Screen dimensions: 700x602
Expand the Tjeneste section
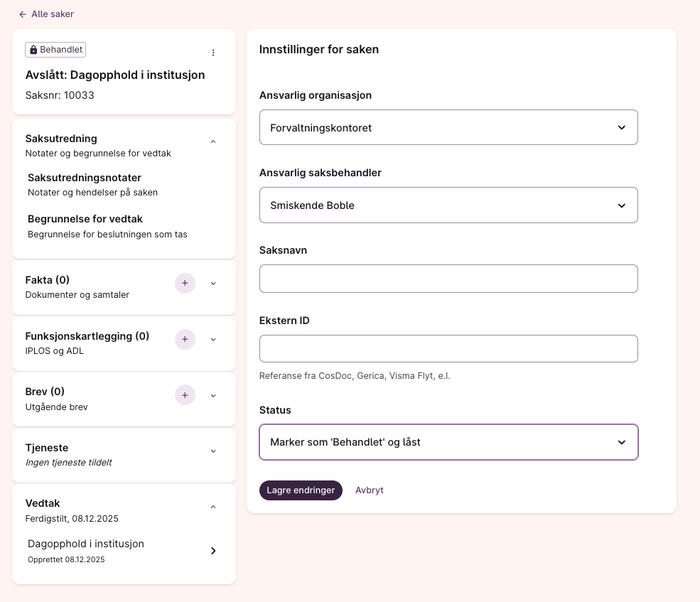(213, 451)
